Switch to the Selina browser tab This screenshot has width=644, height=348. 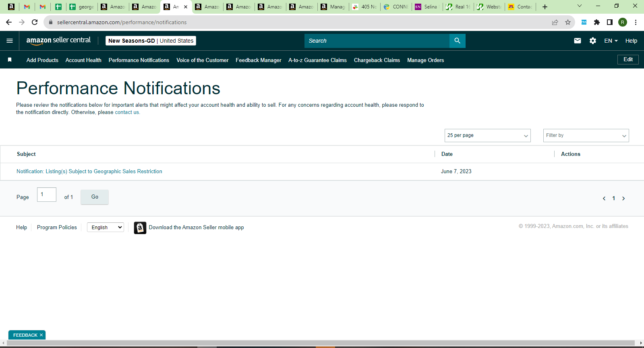tap(427, 7)
